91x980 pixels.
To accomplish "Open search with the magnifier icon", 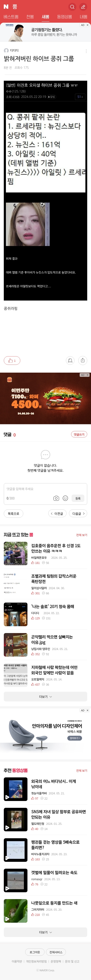I will pos(72,6).
